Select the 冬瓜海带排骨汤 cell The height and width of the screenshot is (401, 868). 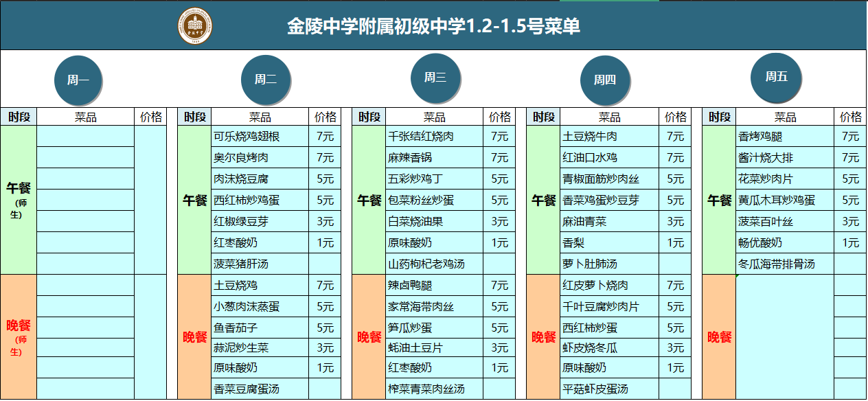pos(785,264)
